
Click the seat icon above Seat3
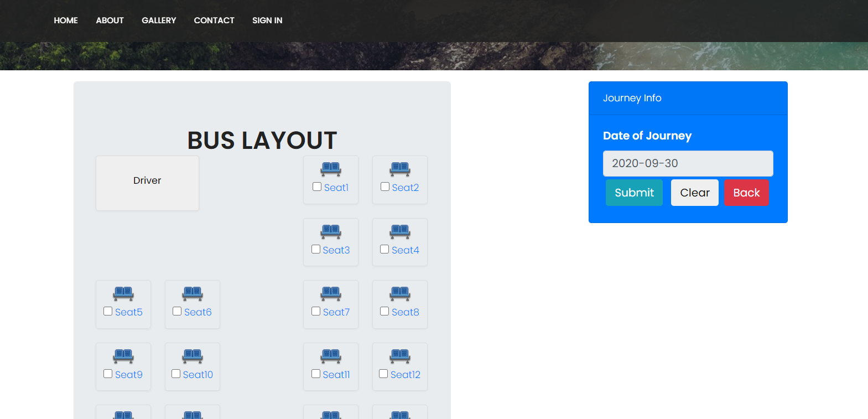tap(331, 232)
